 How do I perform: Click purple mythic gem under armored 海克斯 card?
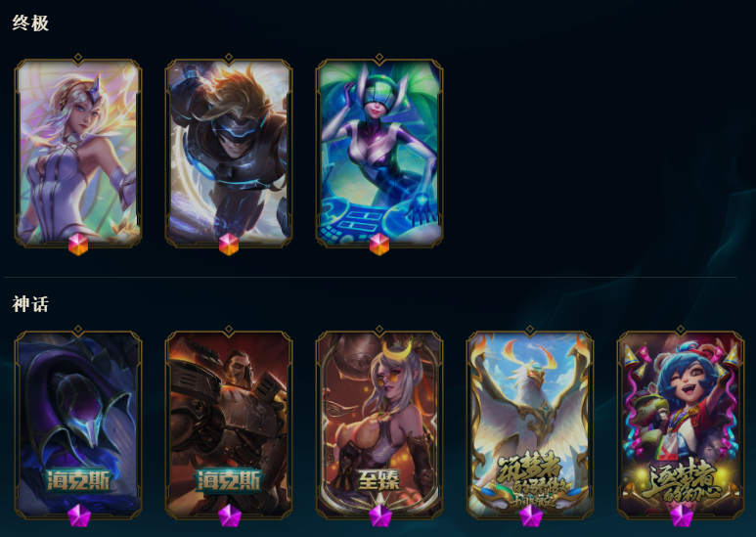point(230,515)
